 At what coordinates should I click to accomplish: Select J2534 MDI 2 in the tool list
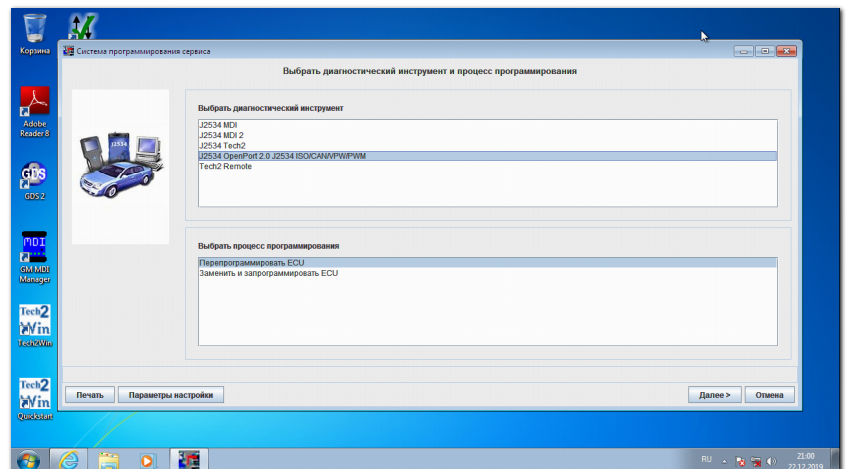(487, 135)
